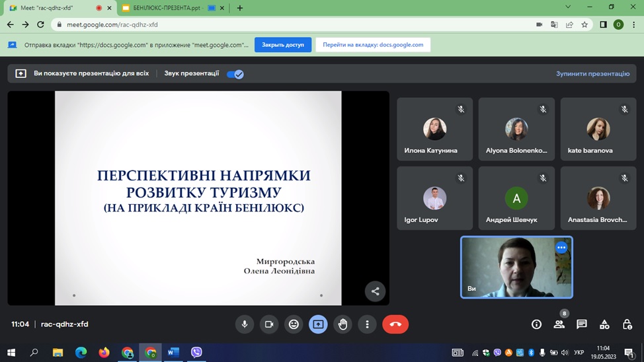Toggle the microphone button in Meet

pos(245,324)
